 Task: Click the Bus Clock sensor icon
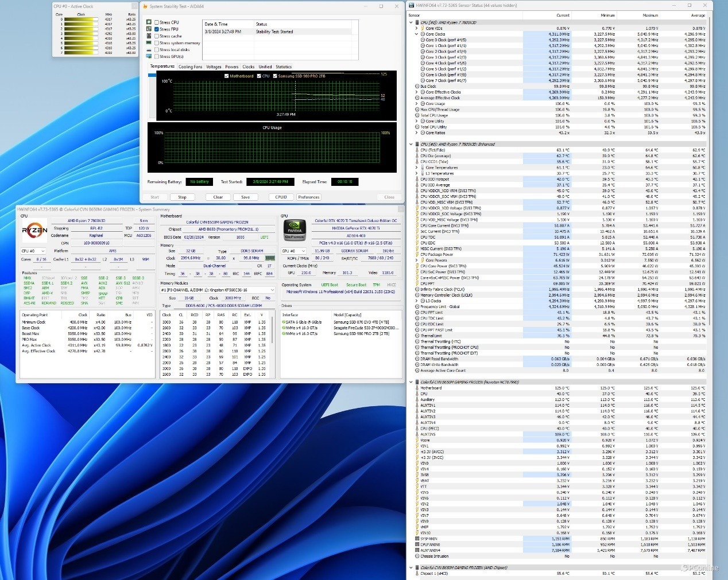click(x=417, y=86)
